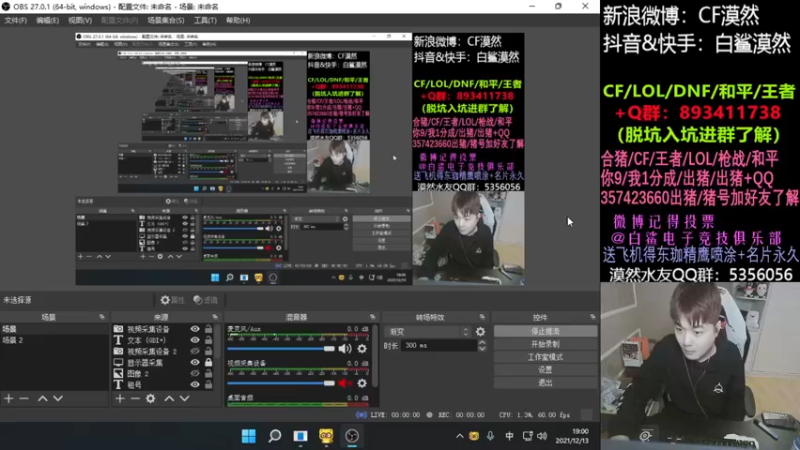Screen dimensions: 800x450
Task: Open 麦克风/Aux audio settings gear
Action: point(362,348)
